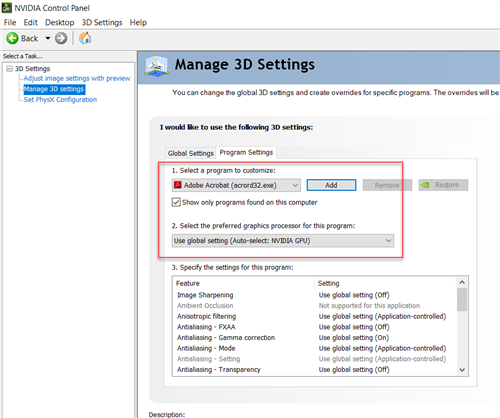Click the NVIDIA Control Panel title icon
This screenshot has width=500, height=418.
coord(7,7)
